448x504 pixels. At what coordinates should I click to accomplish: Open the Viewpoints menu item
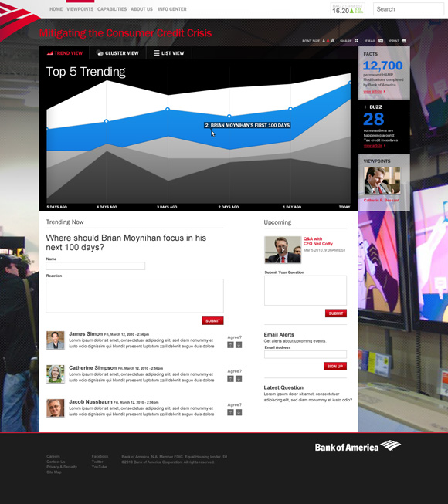click(80, 9)
